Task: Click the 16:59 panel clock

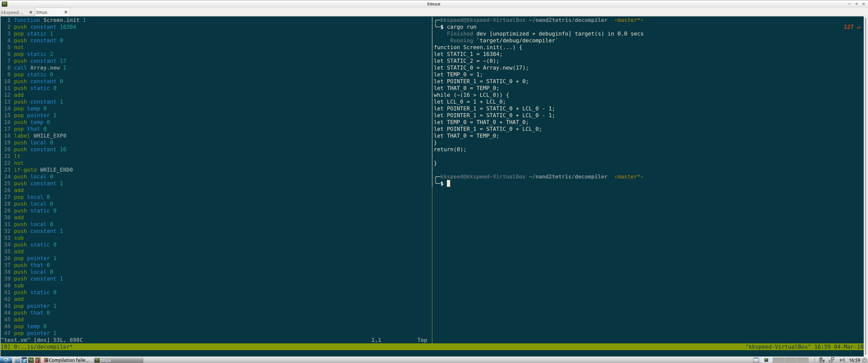Action: [x=854, y=360]
